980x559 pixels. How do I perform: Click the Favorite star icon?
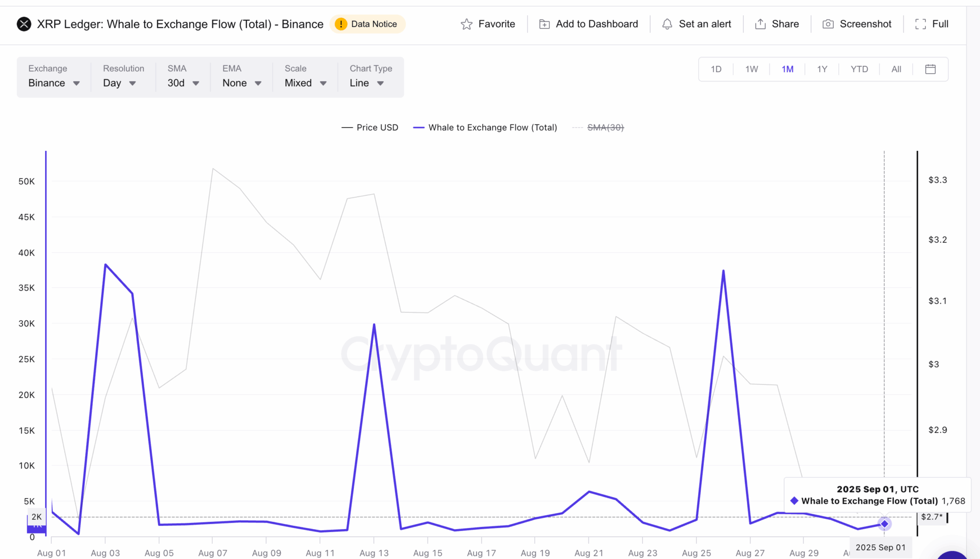[x=466, y=24]
